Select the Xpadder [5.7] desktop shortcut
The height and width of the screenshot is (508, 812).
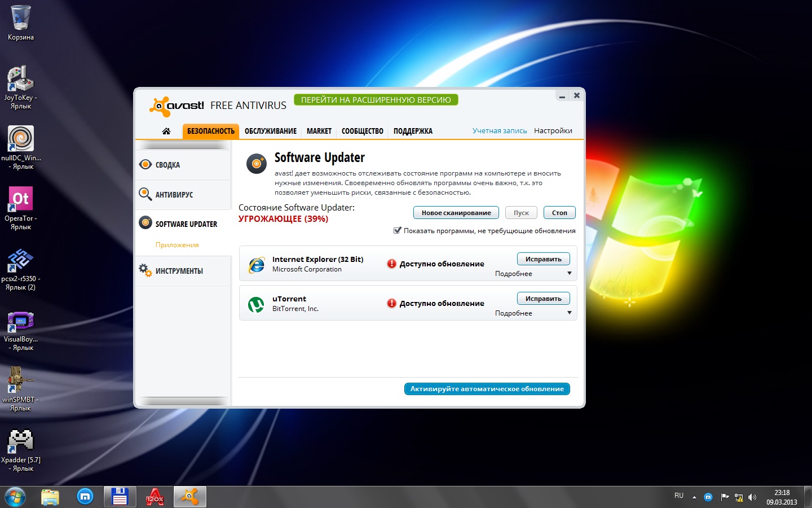point(21,450)
